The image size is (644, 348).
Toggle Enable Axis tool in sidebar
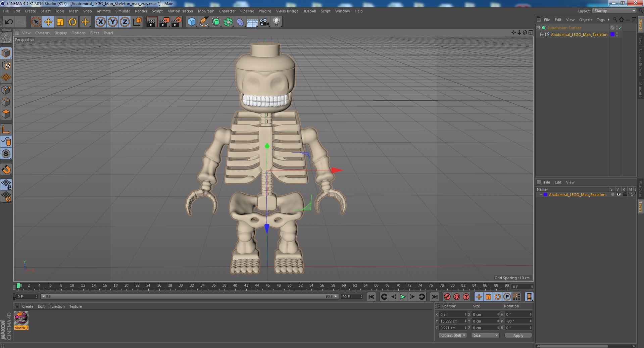6,130
